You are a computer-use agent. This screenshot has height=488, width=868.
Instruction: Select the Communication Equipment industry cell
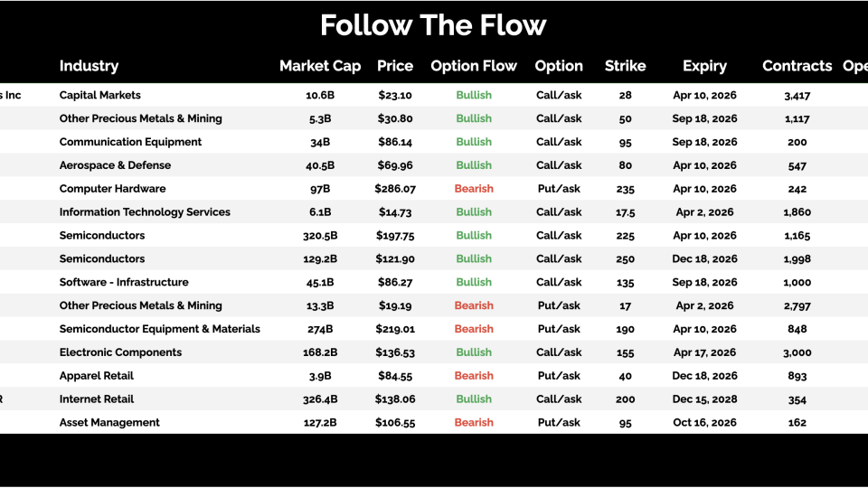(130, 142)
